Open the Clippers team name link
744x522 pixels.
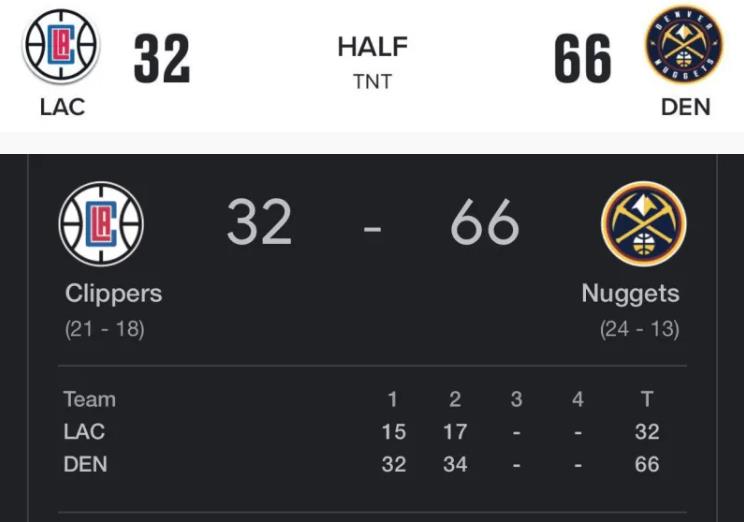pos(113,294)
